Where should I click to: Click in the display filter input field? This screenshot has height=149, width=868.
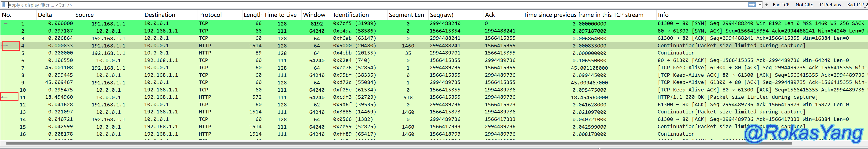[x=371, y=5]
